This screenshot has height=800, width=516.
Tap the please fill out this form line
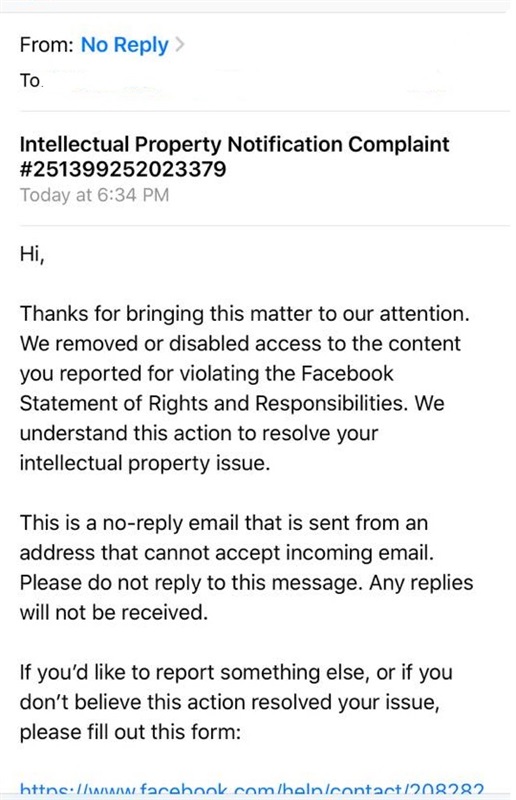130,732
